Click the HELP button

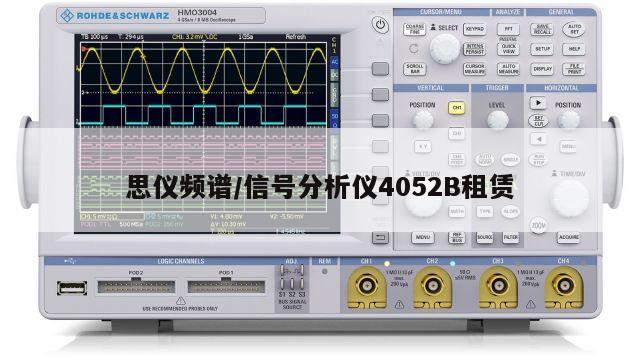click(x=574, y=49)
